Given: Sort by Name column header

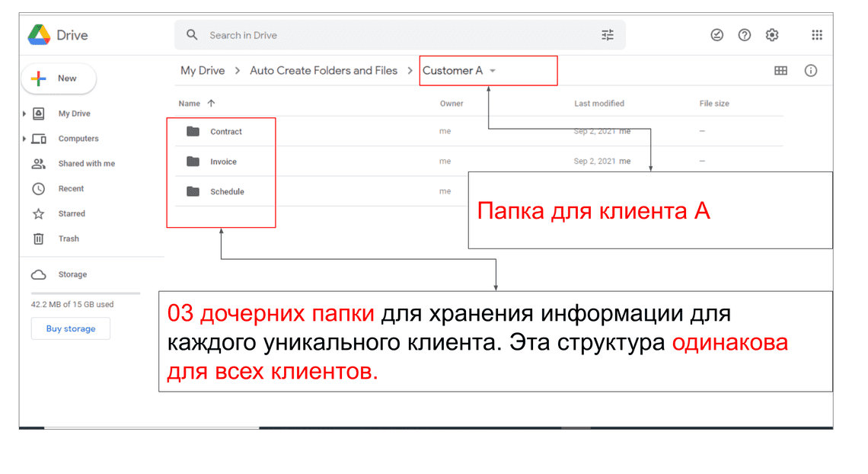Looking at the screenshot, I should (190, 104).
